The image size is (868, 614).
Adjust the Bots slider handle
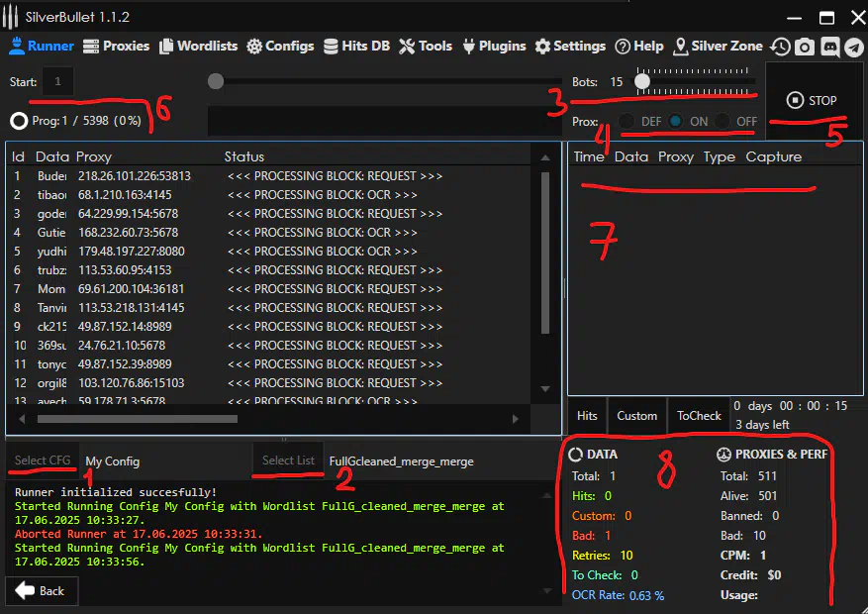click(642, 81)
